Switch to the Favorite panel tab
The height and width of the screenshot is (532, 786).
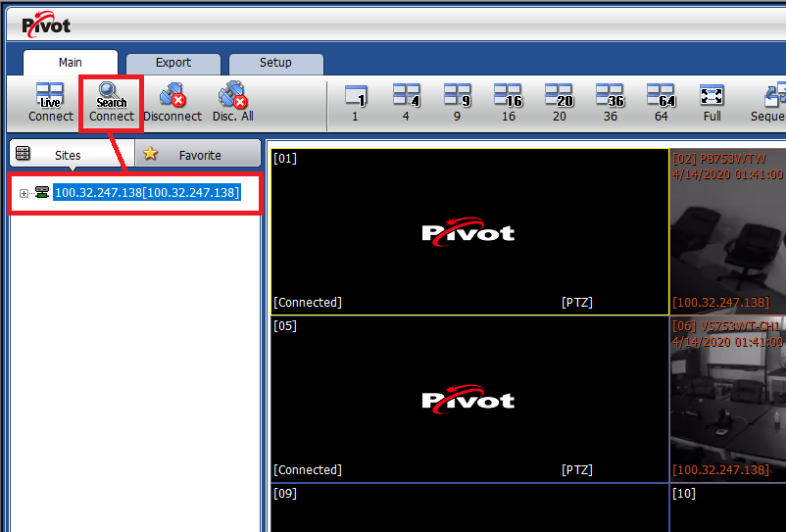click(x=198, y=154)
